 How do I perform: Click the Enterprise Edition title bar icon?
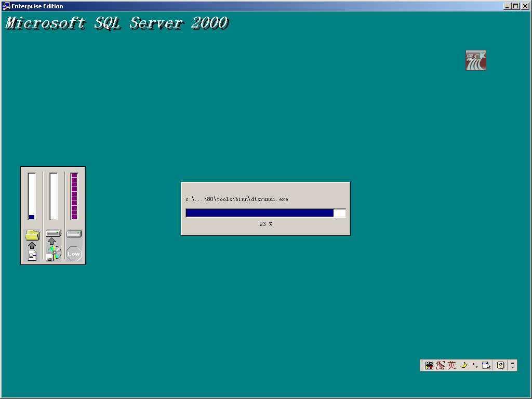click(x=6, y=6)
